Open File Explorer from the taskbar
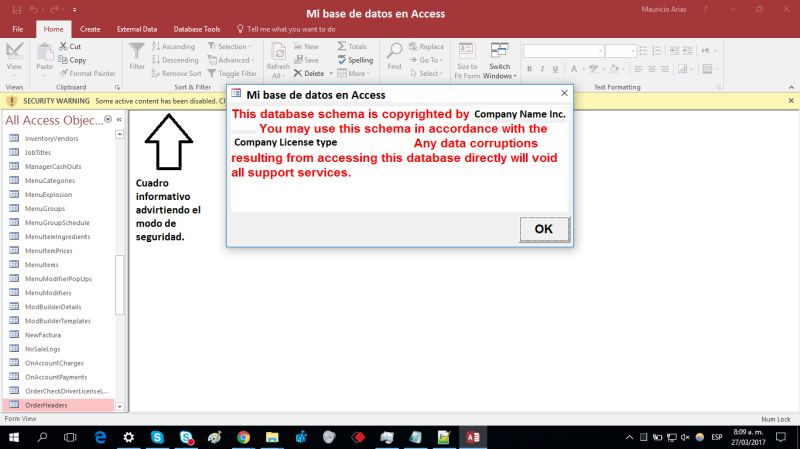This screenshot has height=449, width=800. [272, 437]
